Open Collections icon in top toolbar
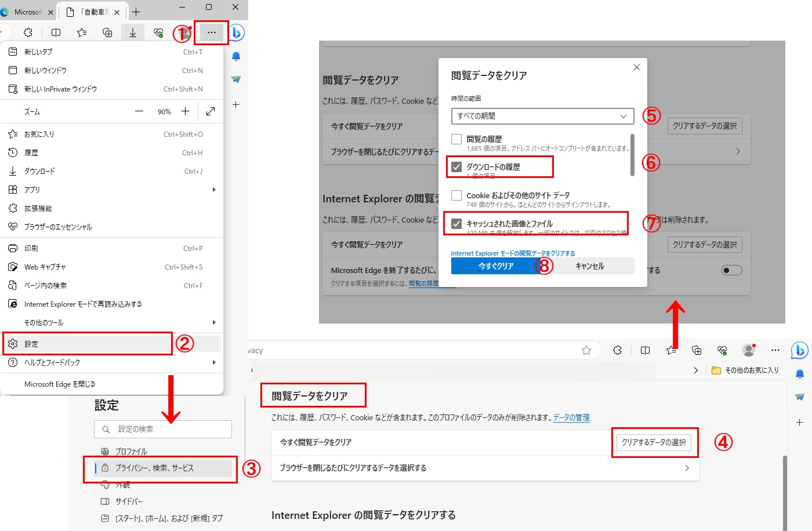The image size is (812, 531). click(107, 32)
